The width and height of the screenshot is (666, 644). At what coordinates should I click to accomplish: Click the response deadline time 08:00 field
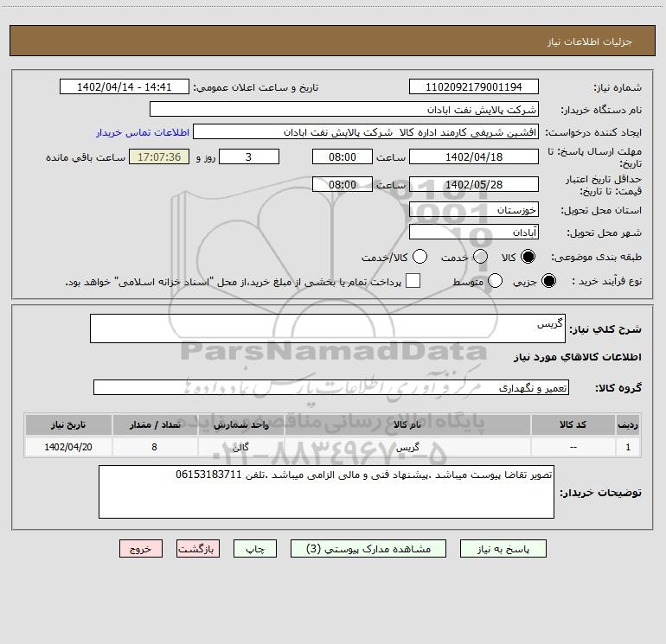(x=343, y=156)
